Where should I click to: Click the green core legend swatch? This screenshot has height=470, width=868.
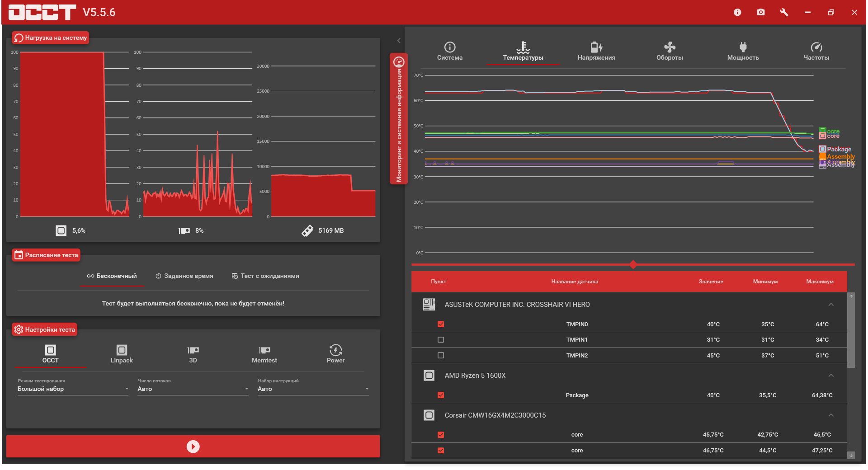[x=823, y=131]
